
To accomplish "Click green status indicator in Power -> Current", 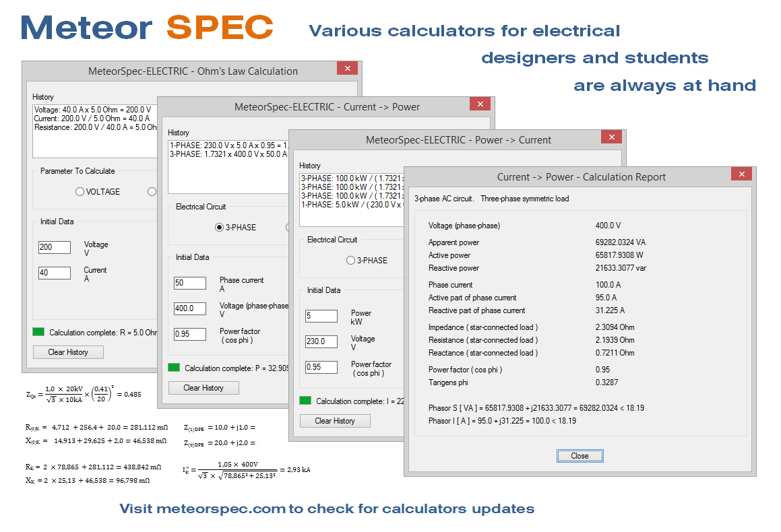I will [x=305, y=400].
